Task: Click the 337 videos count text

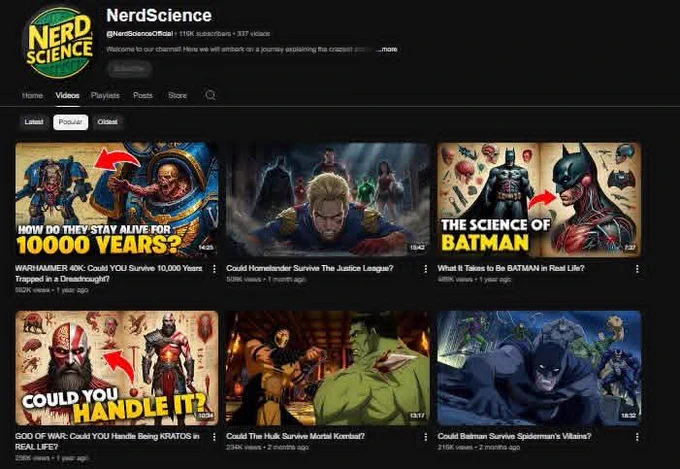Action: pos(253,33)
